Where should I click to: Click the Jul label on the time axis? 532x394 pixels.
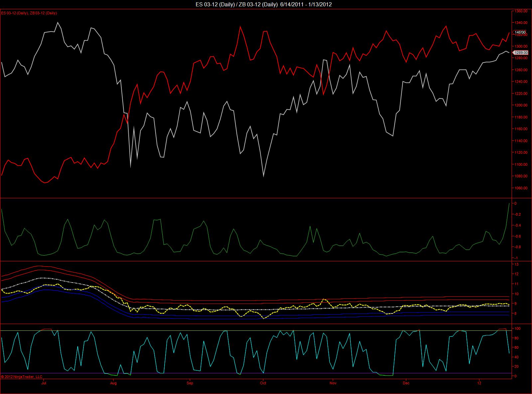(x=43, y=383)
